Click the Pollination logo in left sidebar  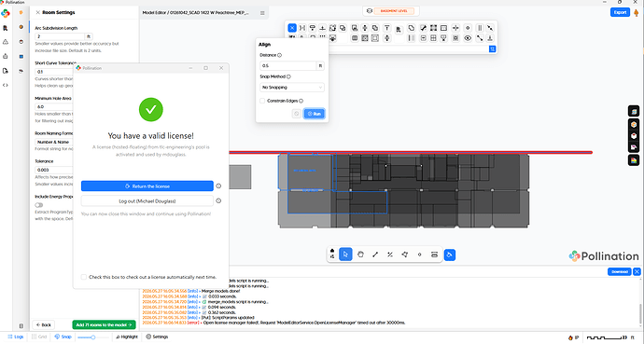pos(6,14)
